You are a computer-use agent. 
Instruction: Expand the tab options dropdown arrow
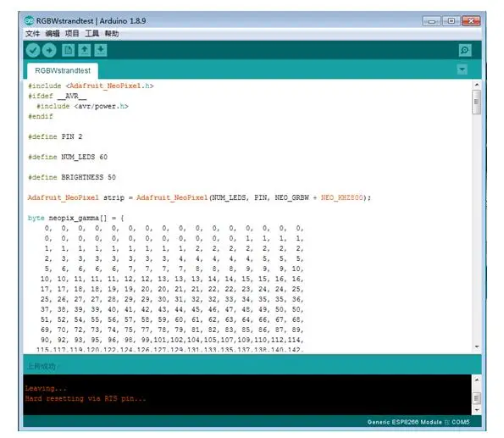[462, 69]
